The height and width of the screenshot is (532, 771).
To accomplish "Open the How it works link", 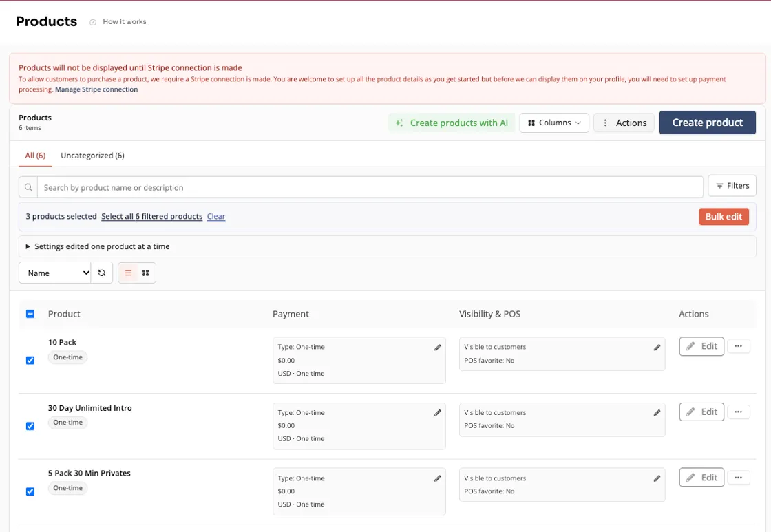I will click(x=125, y=21).
